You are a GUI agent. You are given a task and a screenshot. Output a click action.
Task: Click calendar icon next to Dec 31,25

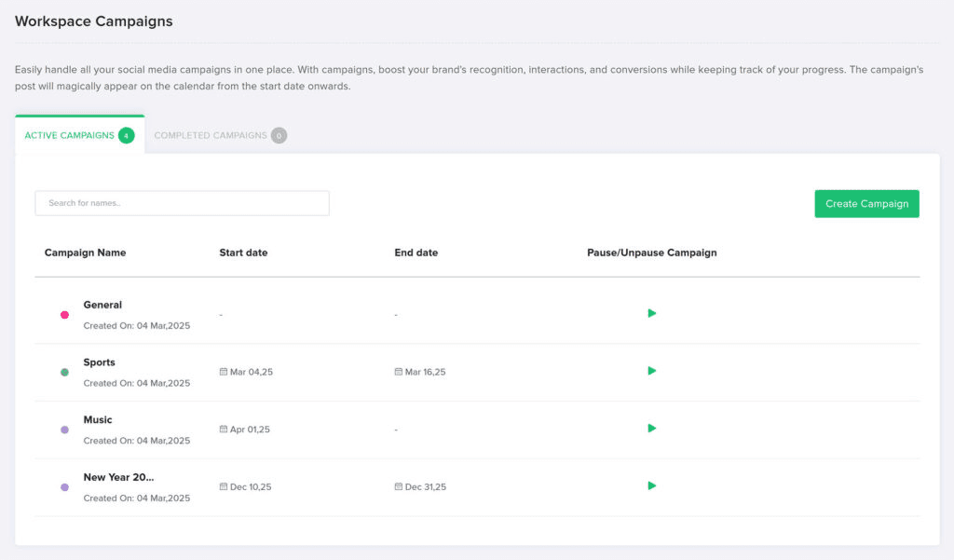tap(399, 486)
